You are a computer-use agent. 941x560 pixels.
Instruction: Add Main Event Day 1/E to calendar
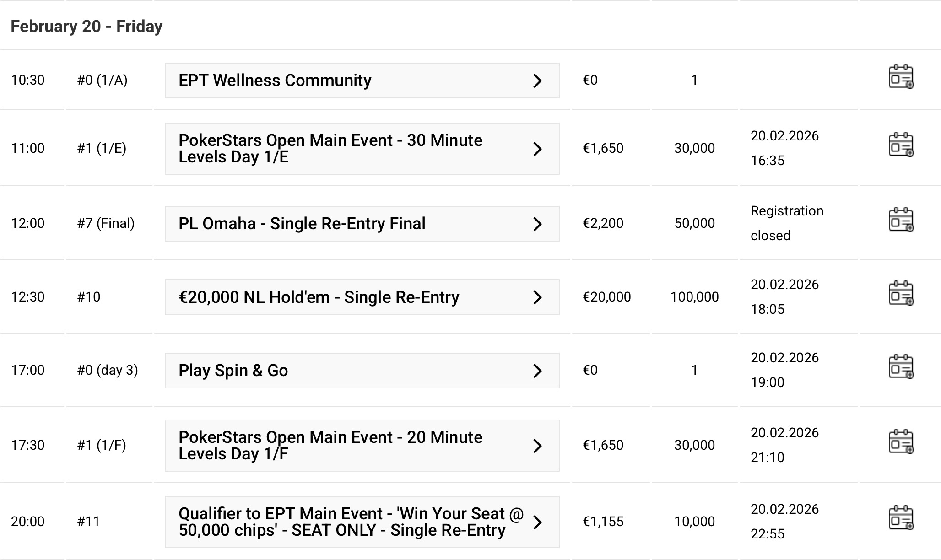(900, 145)
